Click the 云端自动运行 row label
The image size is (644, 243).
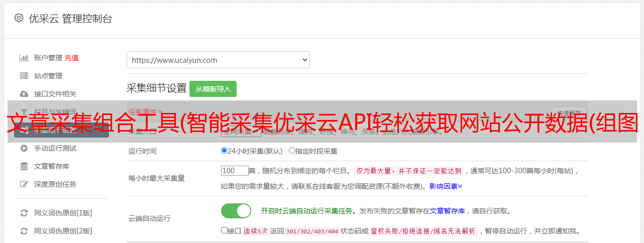click(x=150, y=218)
